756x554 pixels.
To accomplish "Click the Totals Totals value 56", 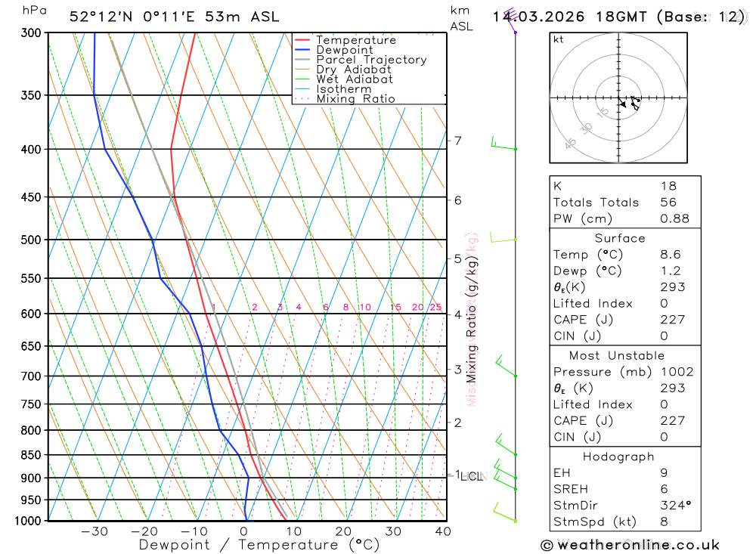I will (x=668, y=203).
